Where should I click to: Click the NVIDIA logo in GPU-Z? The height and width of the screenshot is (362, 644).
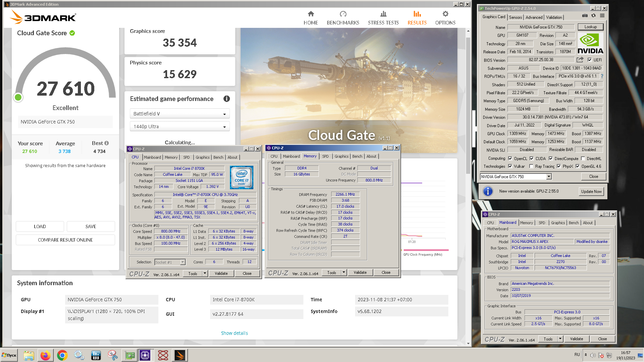click(x=590, y=43)
